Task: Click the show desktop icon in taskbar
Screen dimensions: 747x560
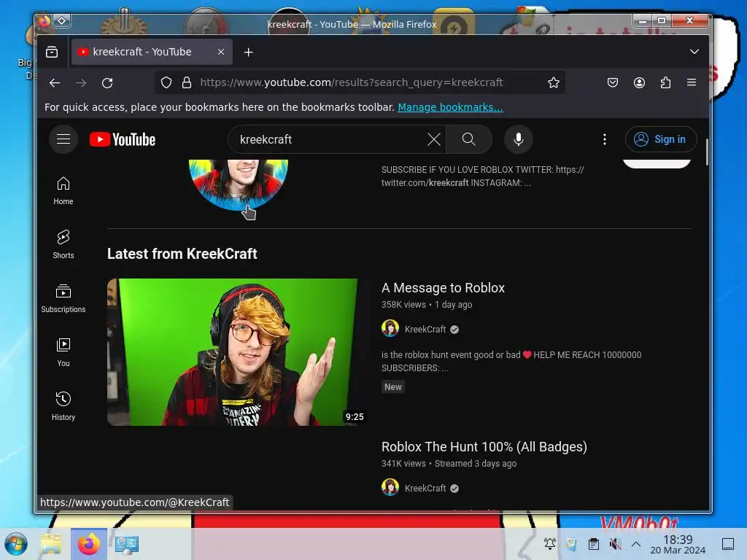Action: click(x=728, y=543)
